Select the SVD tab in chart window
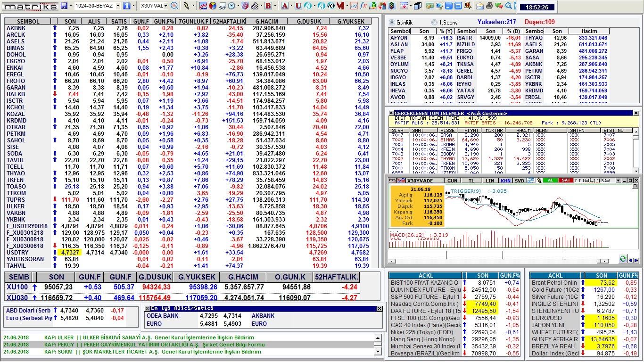This screenshot has width=644, height=362. (520, 181)
